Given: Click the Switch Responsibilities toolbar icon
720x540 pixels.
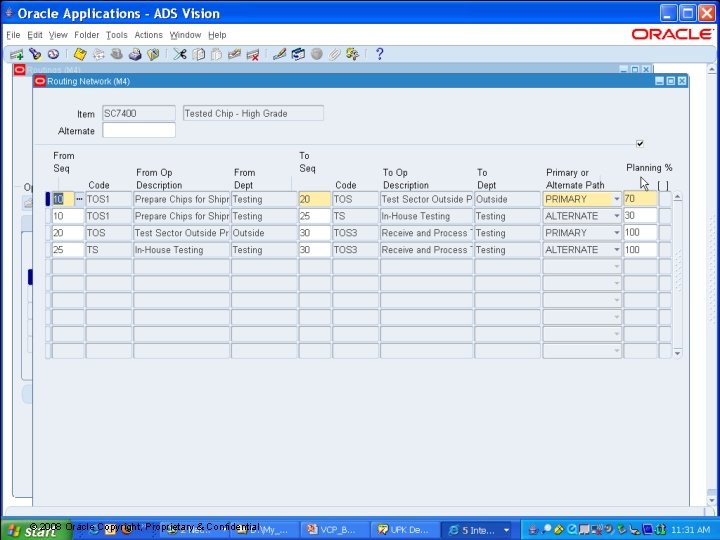Looking at the screenshot, I should pos(117,54).
